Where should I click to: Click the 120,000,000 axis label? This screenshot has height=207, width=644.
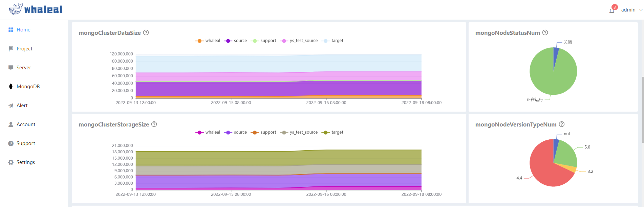pos(121,54)
